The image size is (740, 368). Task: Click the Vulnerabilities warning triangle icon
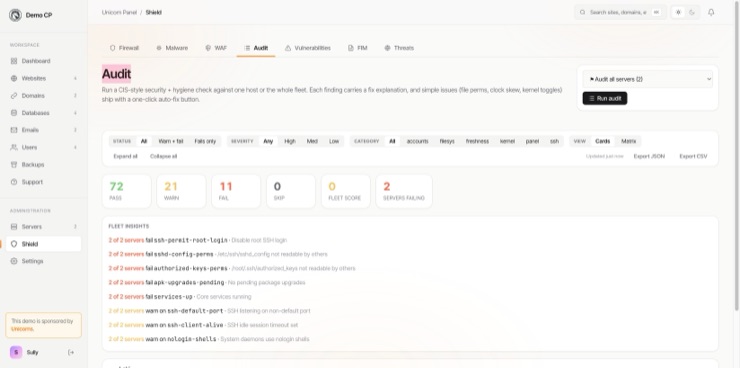[x=288, y=48]
